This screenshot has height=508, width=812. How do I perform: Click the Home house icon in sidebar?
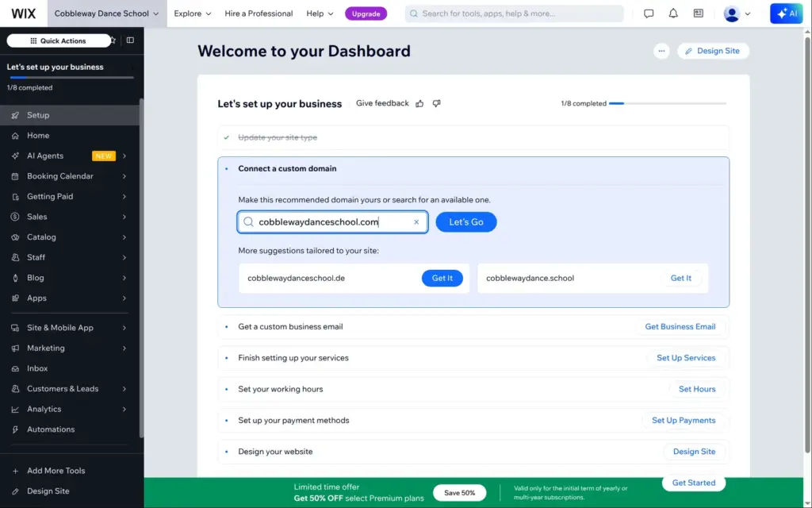coord(15,135)
